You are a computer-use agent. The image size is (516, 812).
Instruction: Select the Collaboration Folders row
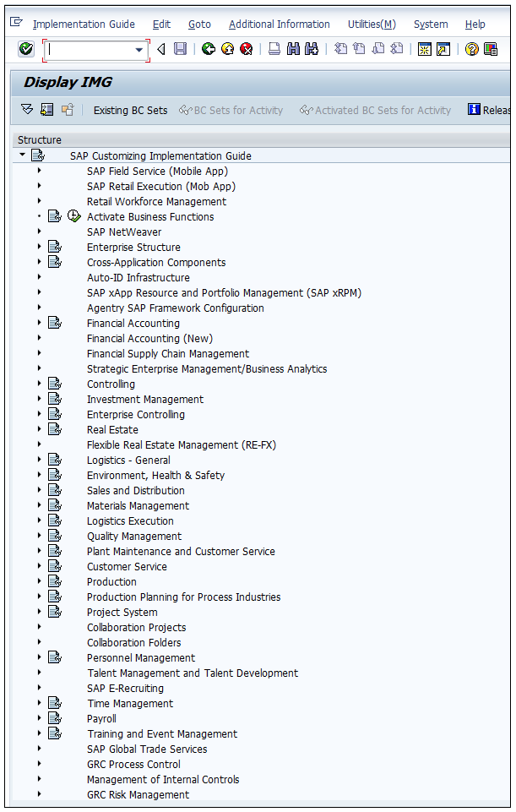click(x=134, y=643)
